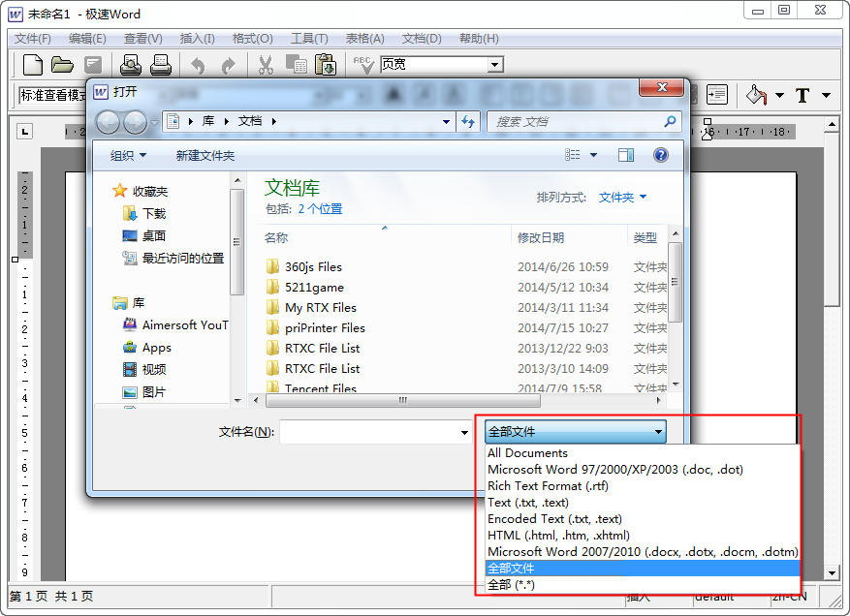The height and width of the screenshot is (616, 850).
Task: Open the 编辑(E) menu
Action: tap(87, 39)
